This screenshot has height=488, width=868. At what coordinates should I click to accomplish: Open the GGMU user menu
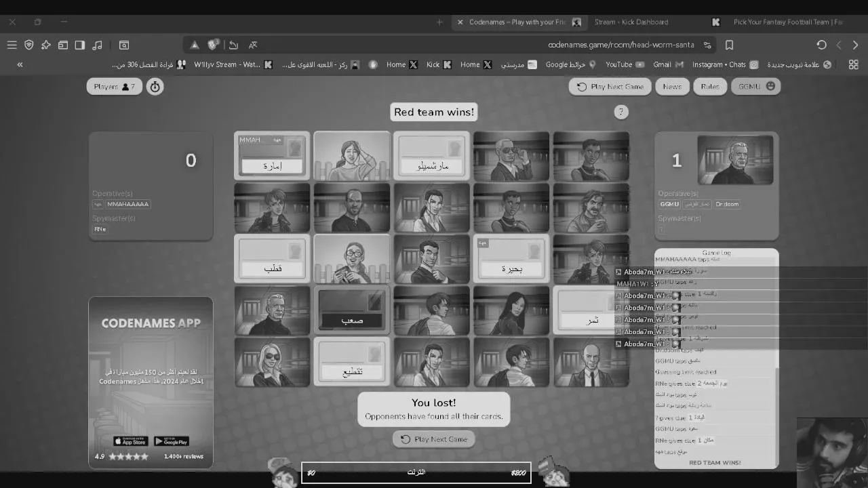[756, 87]
